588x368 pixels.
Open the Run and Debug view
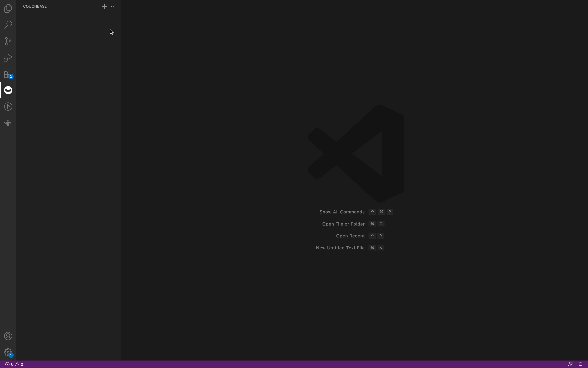pyautogui.click(x=8, y=57)
